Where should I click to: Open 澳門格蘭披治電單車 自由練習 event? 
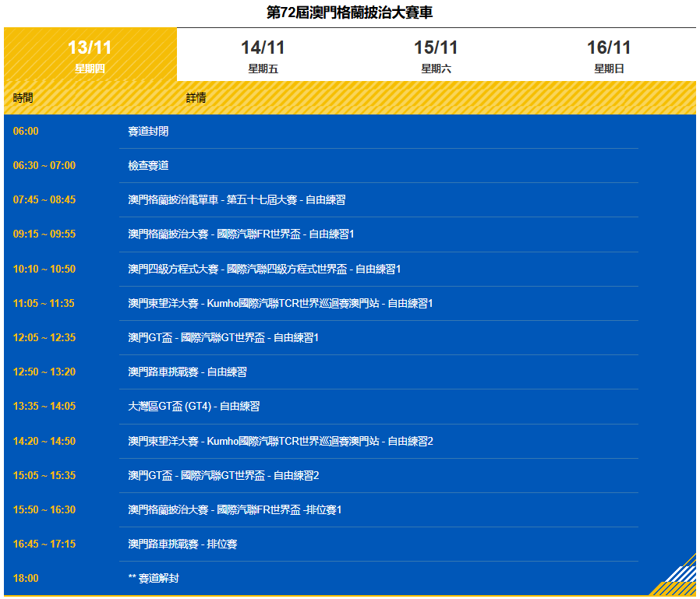(x=236, y=200)
